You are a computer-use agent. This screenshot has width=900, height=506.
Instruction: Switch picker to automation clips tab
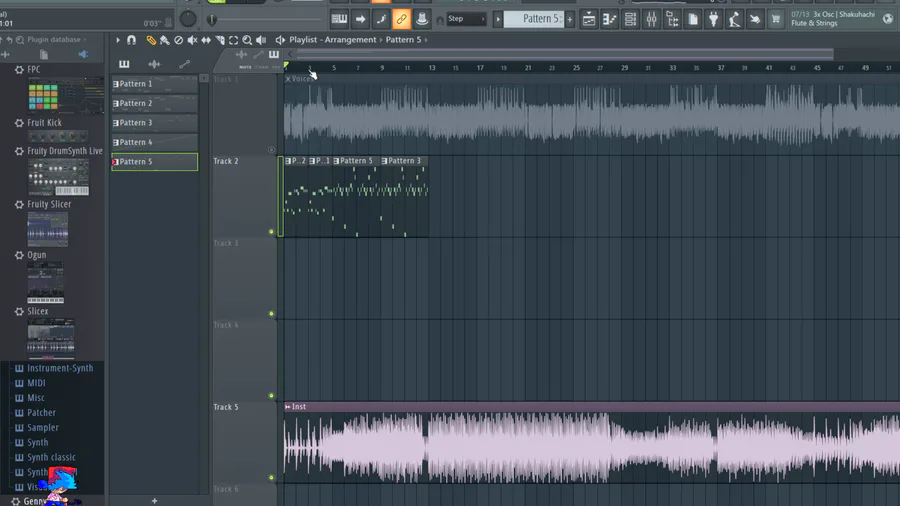pyautogui.click(x=184, y=64)
